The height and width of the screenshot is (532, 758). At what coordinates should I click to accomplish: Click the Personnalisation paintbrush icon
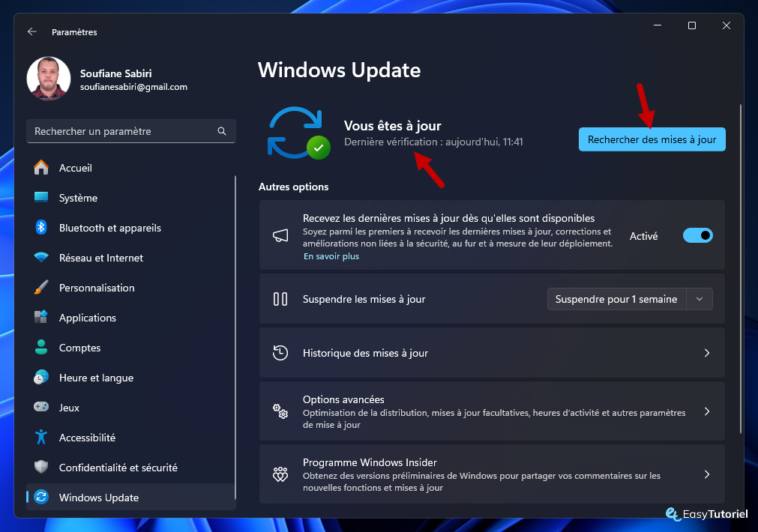[x=41, y=288]
